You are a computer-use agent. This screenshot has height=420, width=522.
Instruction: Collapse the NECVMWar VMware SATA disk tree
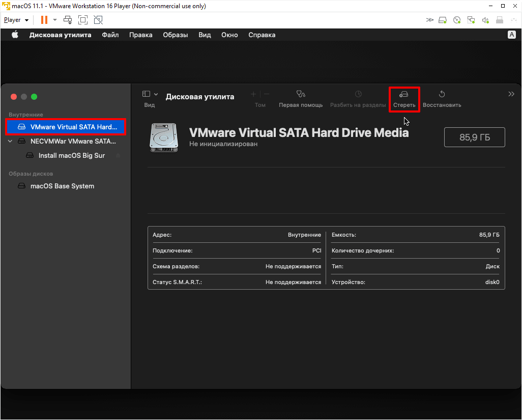pyautogui.click(x=10, y=141)
